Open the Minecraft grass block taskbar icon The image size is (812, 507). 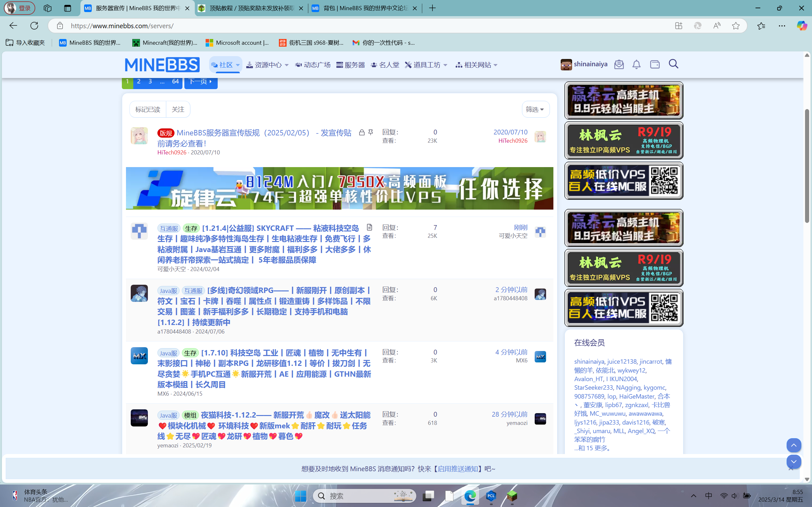pyautogui.click(x=512, y=496)
